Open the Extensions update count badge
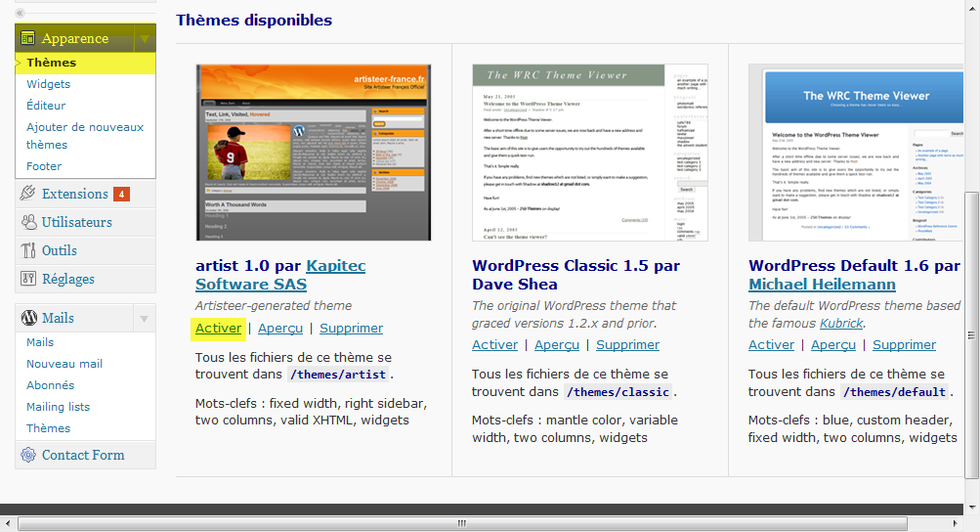Screen dimensions: 980x532 tap(121, 194)
